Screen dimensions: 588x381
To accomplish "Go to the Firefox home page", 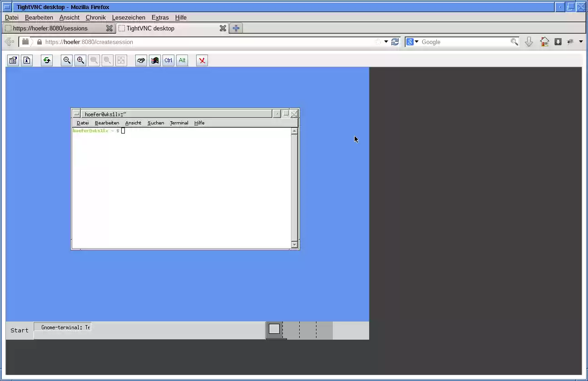I will [544, 42].
